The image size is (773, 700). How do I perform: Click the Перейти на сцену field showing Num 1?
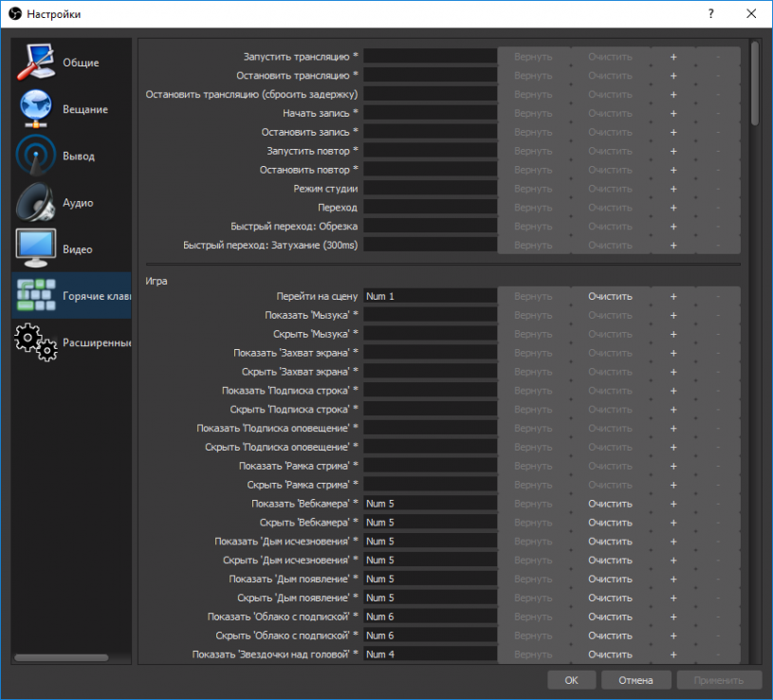[430, 296]
